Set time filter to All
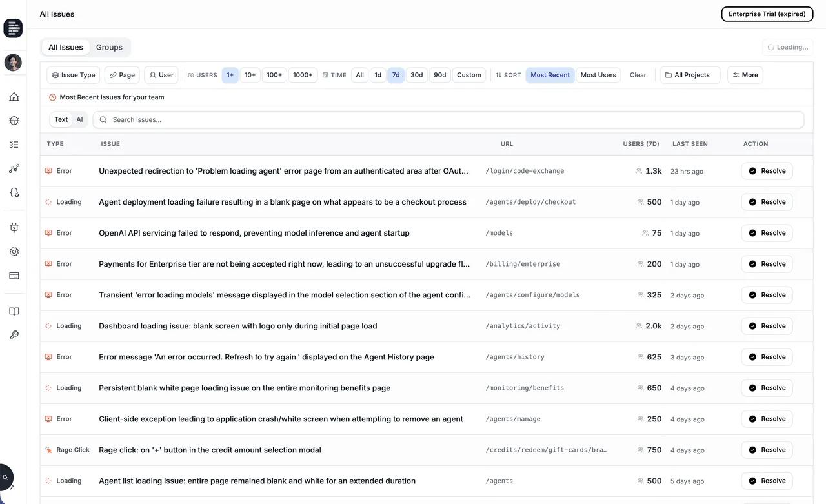Screen dimensions: 826x504 pyautogui.click(x=360, y=75)
